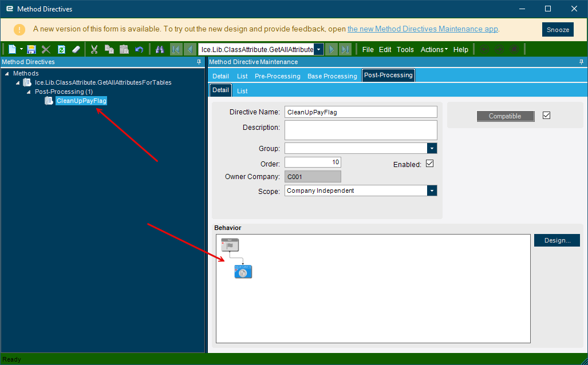
Task: Toggle the Enabled checkbox
Action: [x=430, y=164]
